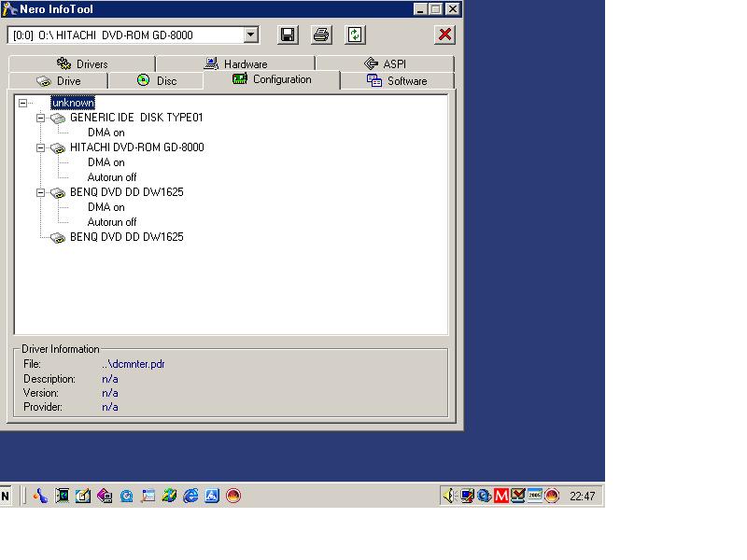Select the HITACHI DVD-ROM GD-8000 drive combo box
The height and width of the screenshot is (560, 747).
point(134,35)
